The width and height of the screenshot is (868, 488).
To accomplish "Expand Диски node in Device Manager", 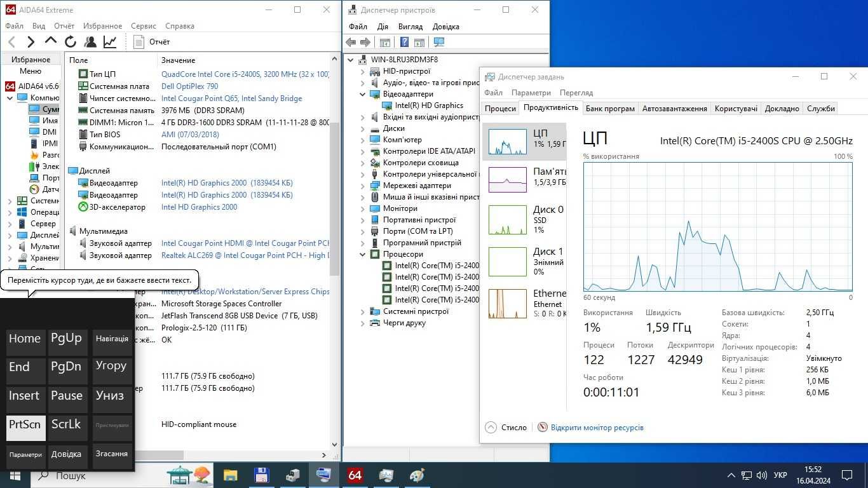I will pyautogui.click(x=363, y=128).
